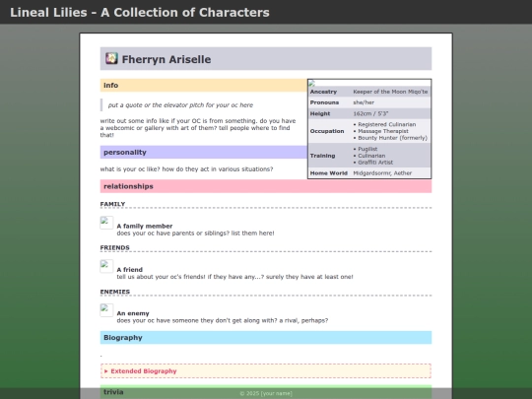Click the parents or siblings description
The width and height of the screenshot is (532, 399).
click(195, 233)
